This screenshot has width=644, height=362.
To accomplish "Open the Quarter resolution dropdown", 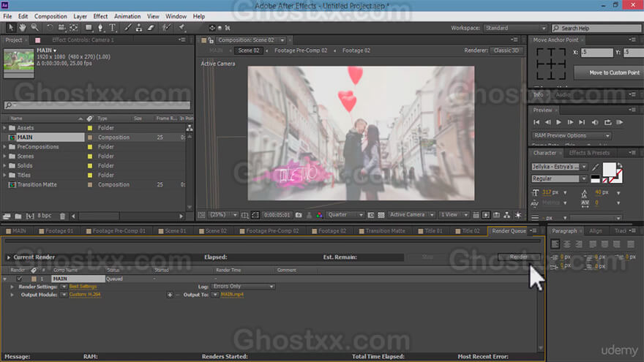I will pyautogui.click(x=345, y=215).
